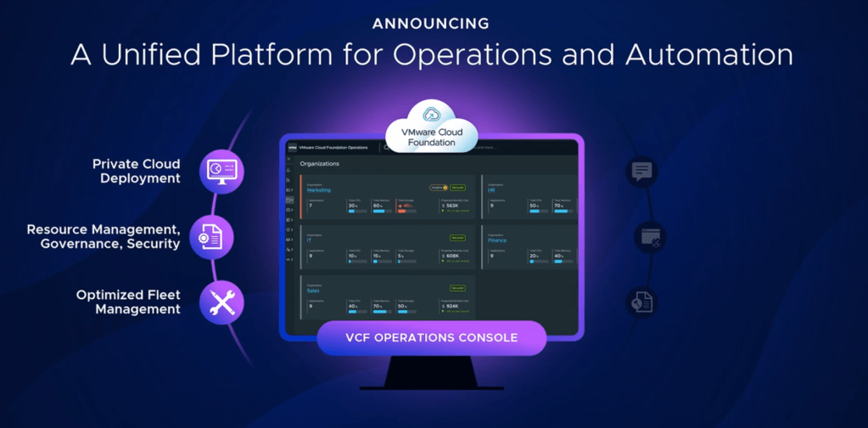Click the VCF Operations Console banner

pos(431,338)
